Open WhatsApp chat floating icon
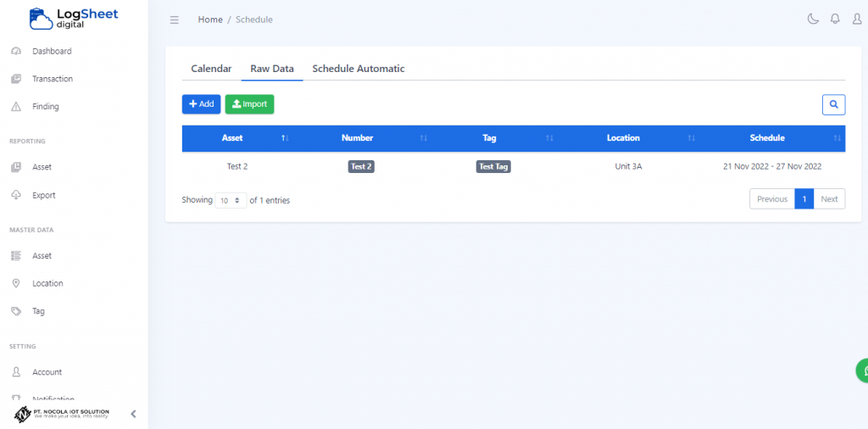The image size is (868, 429). pyautogui.click(x=862, y=370)
